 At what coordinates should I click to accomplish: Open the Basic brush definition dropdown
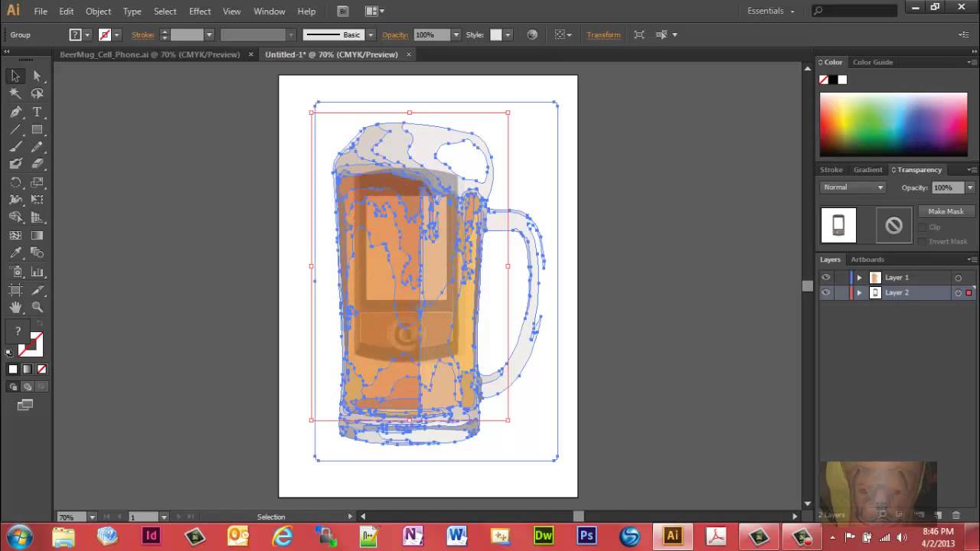[x=371, y=34]
